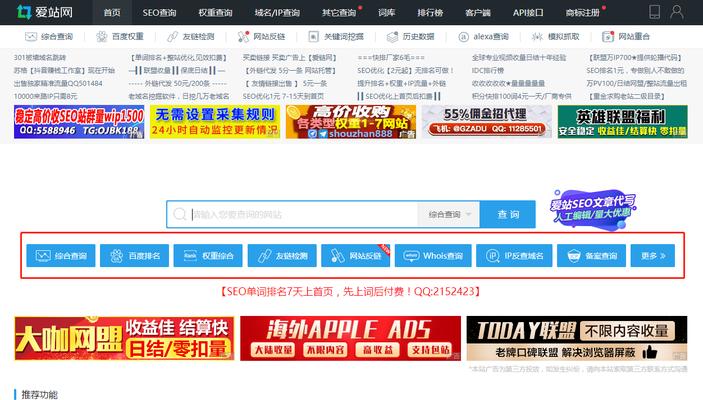The image size is (703, 400).
Task: Click SEO优化1元 7-15天到首页 text ad
Action: [283, 96]
